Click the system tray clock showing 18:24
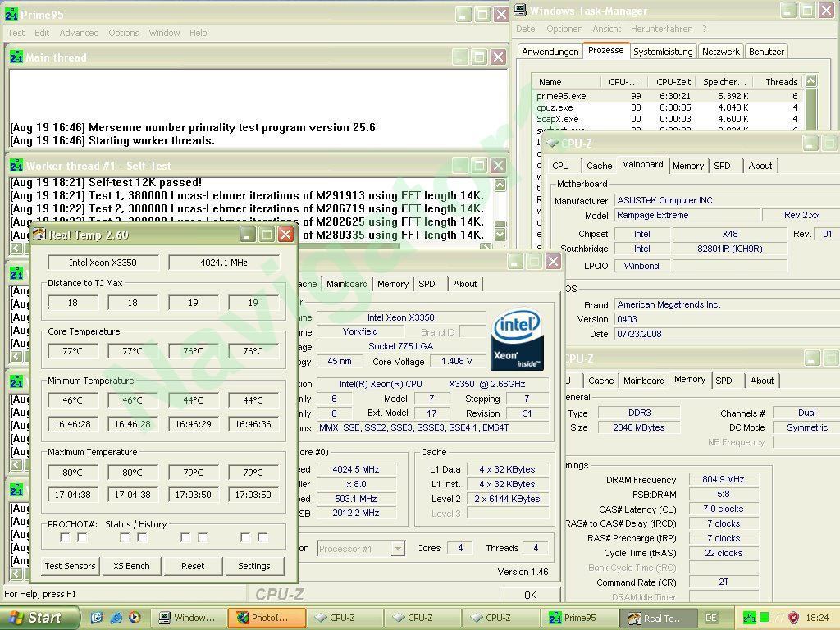This screenshot has width=840, height=630. coord(817,618)
